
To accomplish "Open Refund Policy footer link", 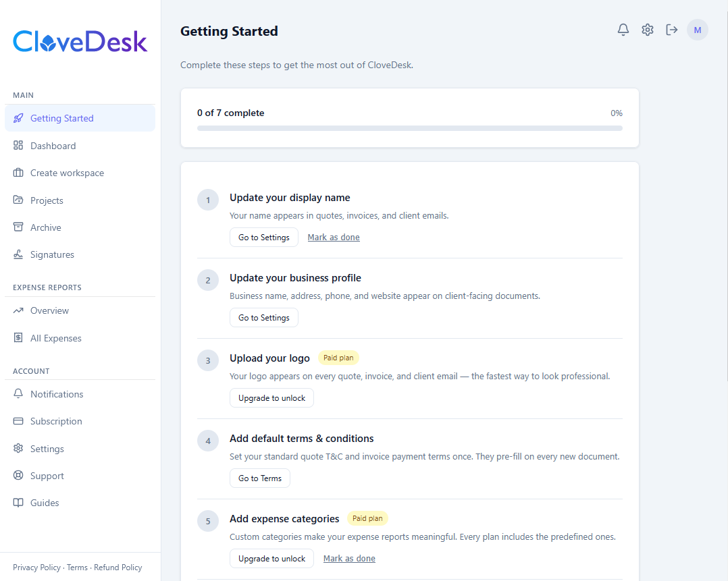I will click(118, 567).
